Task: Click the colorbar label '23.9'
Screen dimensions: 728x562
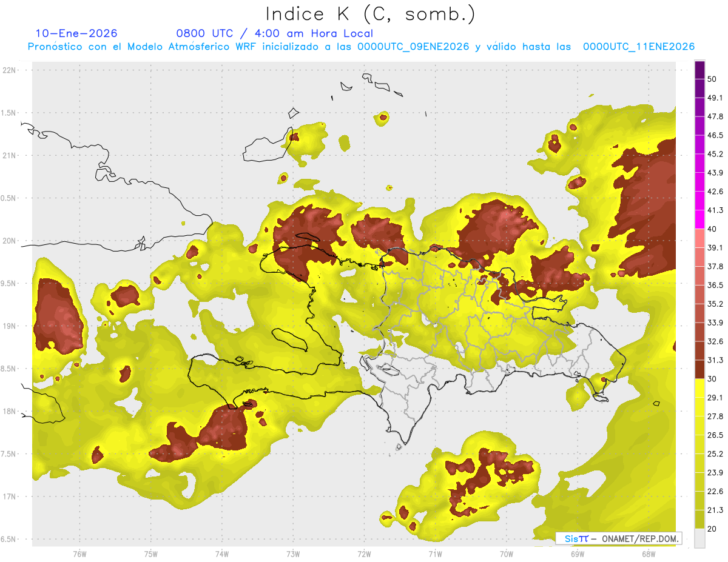Action: pyautogui.click(x=715, y=473)
